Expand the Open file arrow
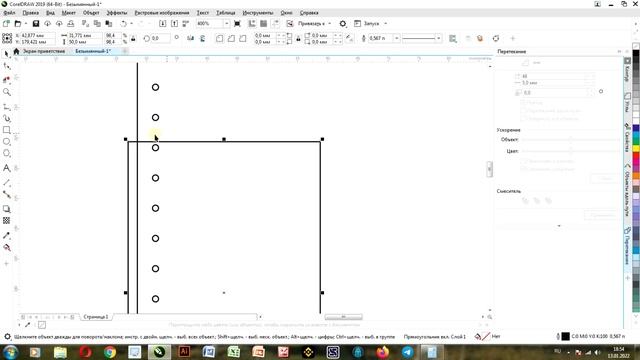Screen dimensions: 640x360 [x=25, y=24]
